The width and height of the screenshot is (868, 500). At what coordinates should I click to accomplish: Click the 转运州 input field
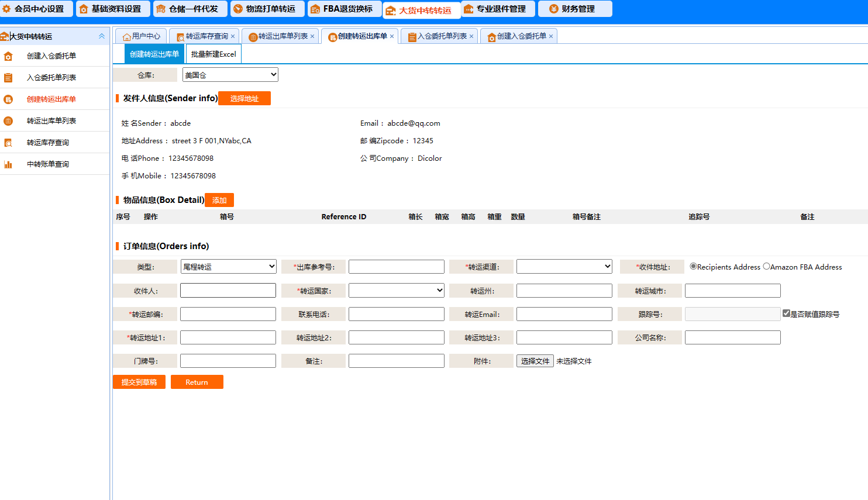564,291
